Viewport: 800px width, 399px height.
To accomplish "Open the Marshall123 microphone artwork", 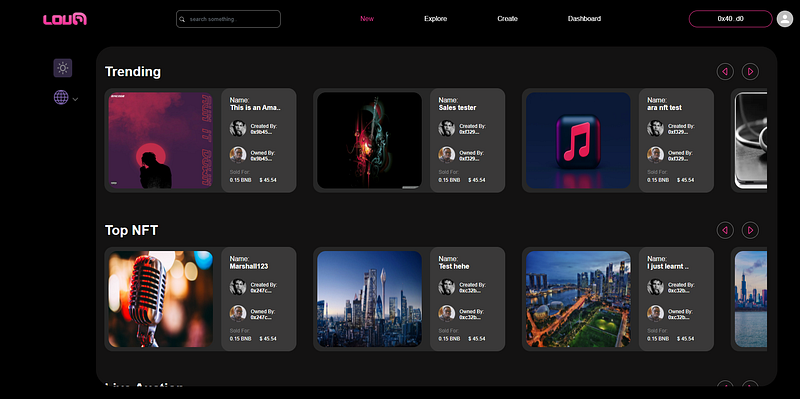I will point(161,299).
